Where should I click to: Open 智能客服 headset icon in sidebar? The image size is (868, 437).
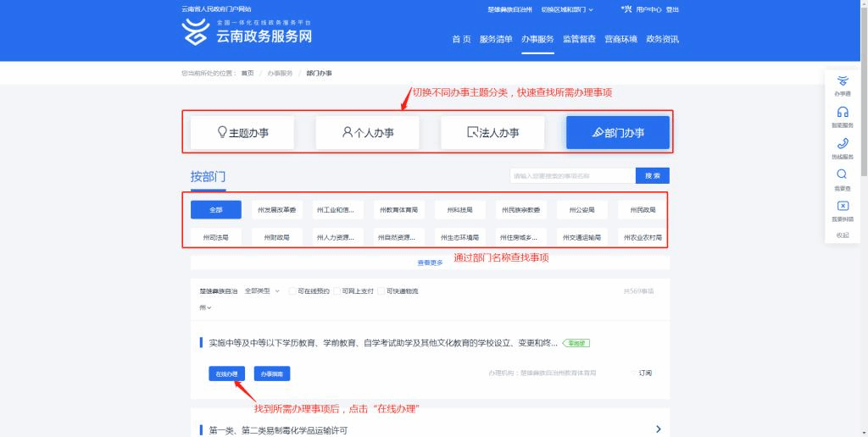(x=843, y=113)
